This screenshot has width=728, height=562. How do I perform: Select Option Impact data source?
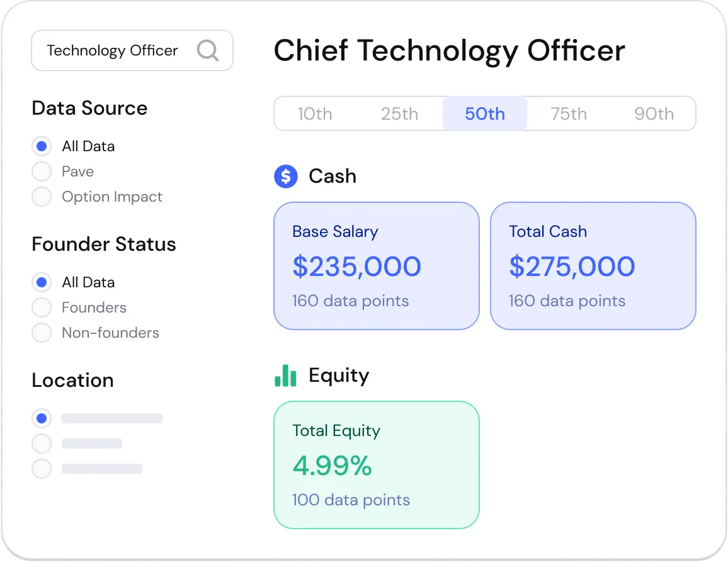pyautogui.click(x=42, y=197)
